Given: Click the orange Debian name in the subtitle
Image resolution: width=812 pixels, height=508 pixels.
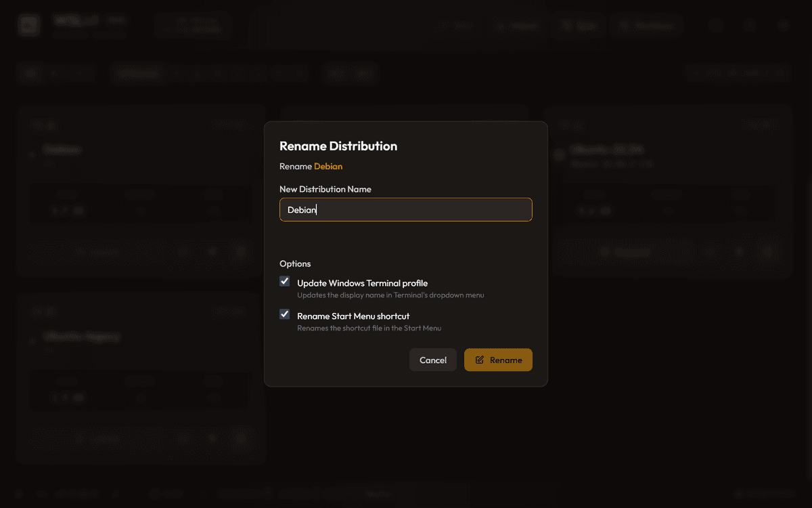Looking at the screenshot, I should tap(328, 166).
